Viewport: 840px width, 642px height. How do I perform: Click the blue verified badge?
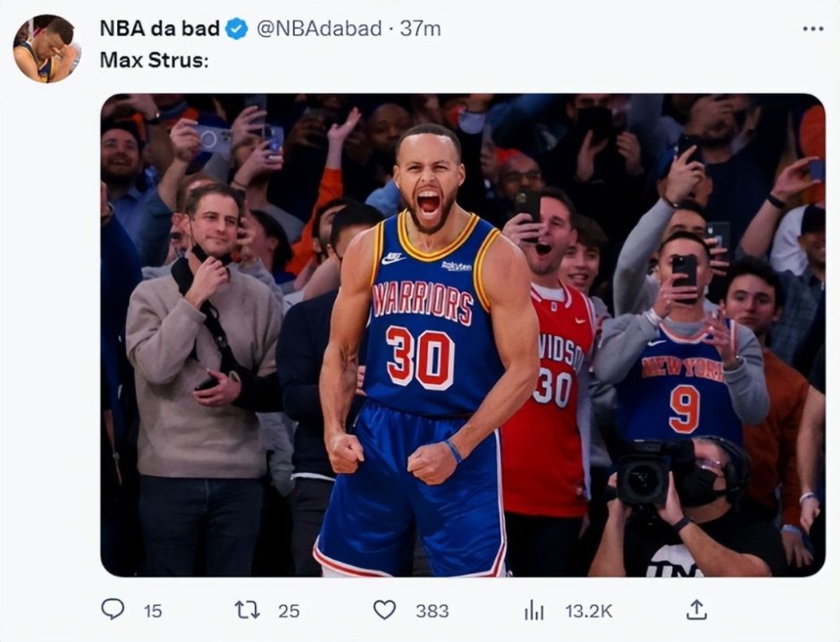tap(236, 29)
